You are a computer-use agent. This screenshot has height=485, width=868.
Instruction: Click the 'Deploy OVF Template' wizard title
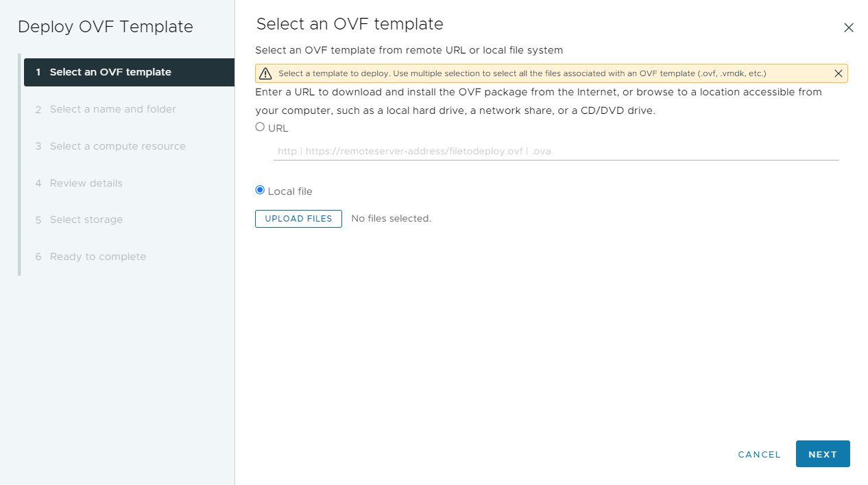(106, 27)
